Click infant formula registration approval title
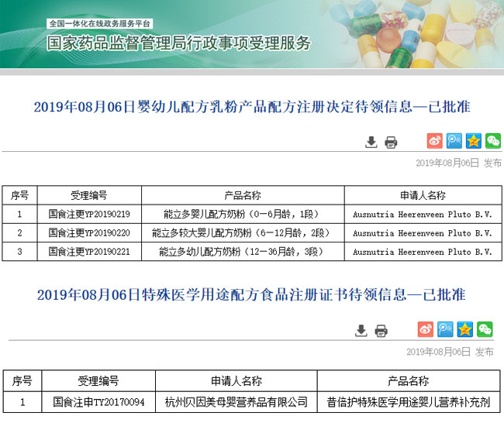Viewport: 504px width, 423px height. (x=252, y=107)
